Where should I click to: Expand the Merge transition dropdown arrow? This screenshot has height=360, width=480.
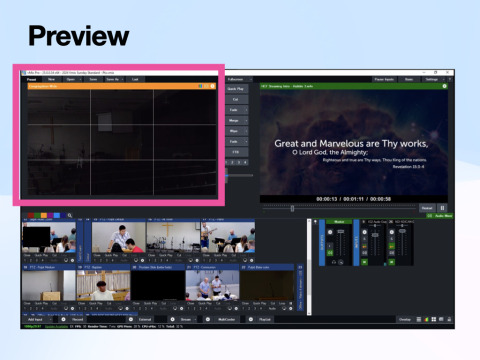pos(246,120)
